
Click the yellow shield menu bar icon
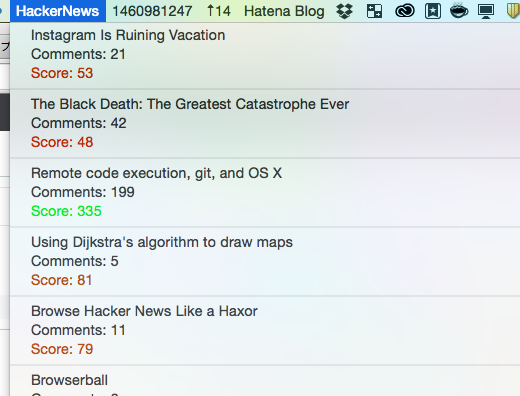click(513, 11)
